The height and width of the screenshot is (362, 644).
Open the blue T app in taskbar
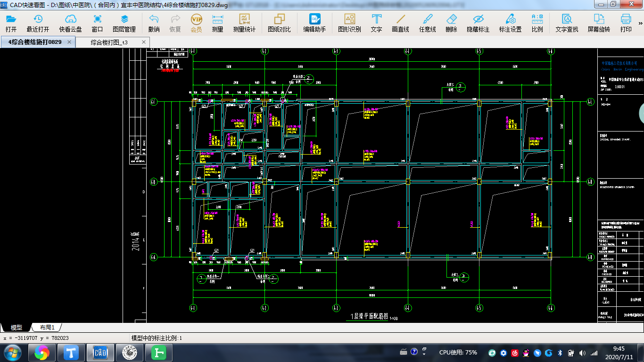72,352
